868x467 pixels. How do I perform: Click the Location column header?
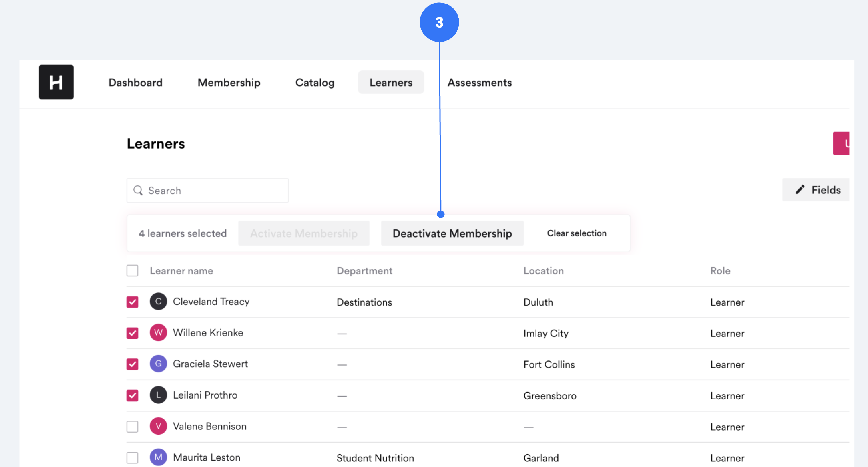point(544,271)
